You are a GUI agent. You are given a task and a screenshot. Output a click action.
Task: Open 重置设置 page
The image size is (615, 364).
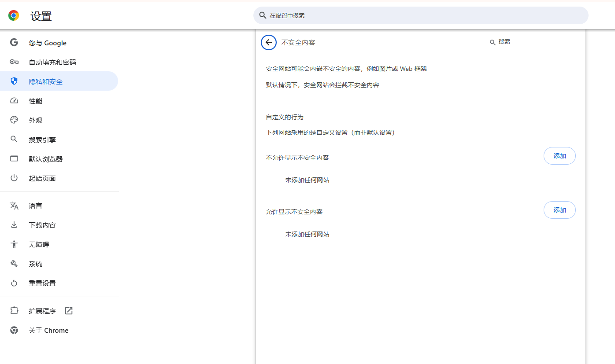pyautogui.click(x=59, y=283)
